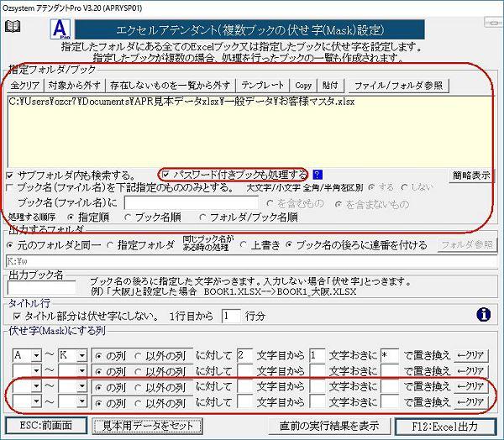Open fourth-row start column dropdown
The image size is (504, 440).
tap(36, 401)
